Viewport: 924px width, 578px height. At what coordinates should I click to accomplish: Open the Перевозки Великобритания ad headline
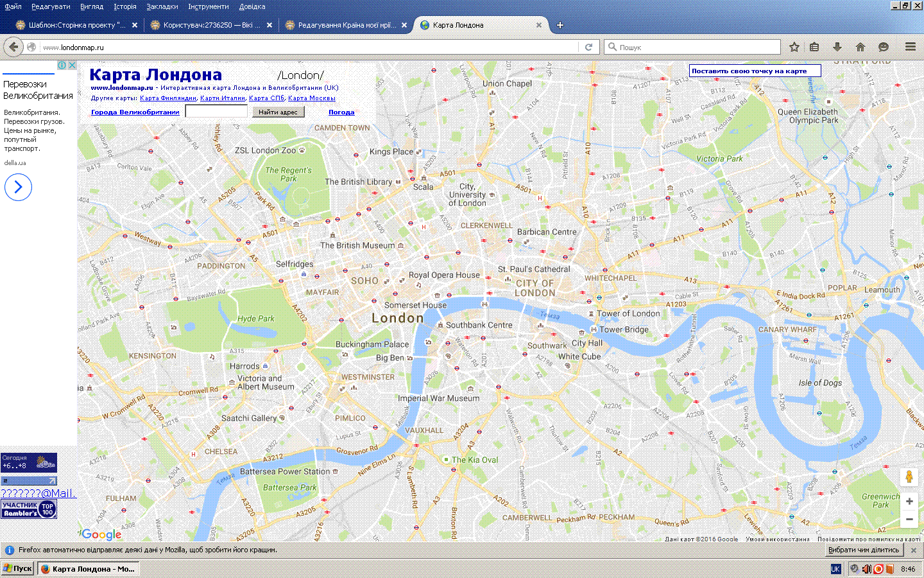[38, 90]
